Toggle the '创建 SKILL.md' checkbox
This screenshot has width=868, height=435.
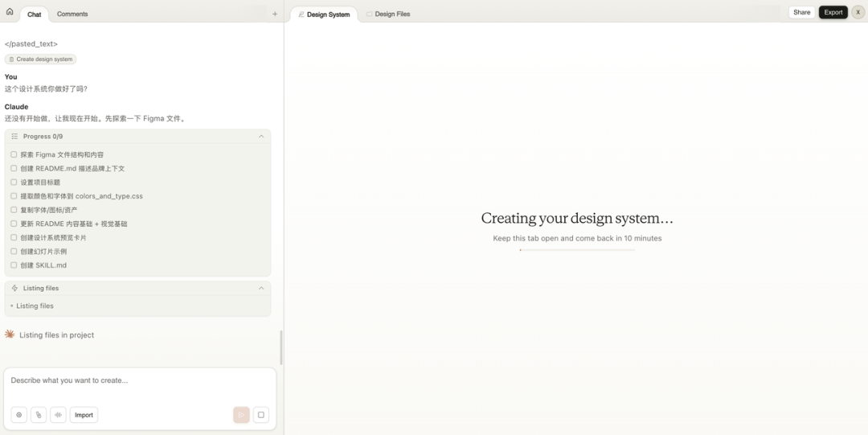click(14, 265)
